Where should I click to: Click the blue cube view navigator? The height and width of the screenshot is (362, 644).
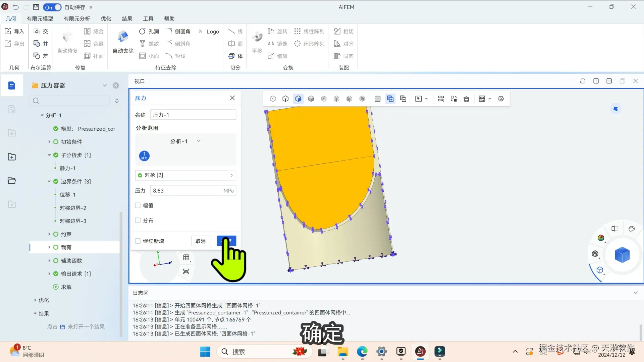point(622,255)
